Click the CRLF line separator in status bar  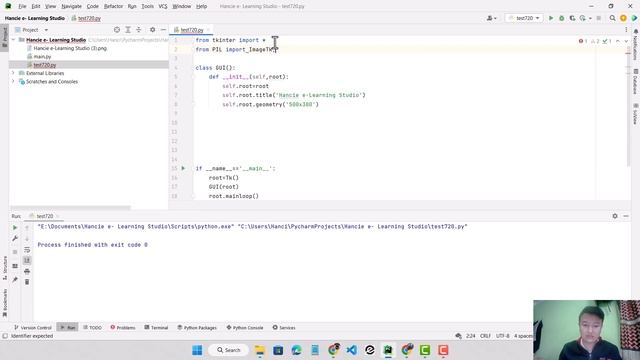click(485, 336)
